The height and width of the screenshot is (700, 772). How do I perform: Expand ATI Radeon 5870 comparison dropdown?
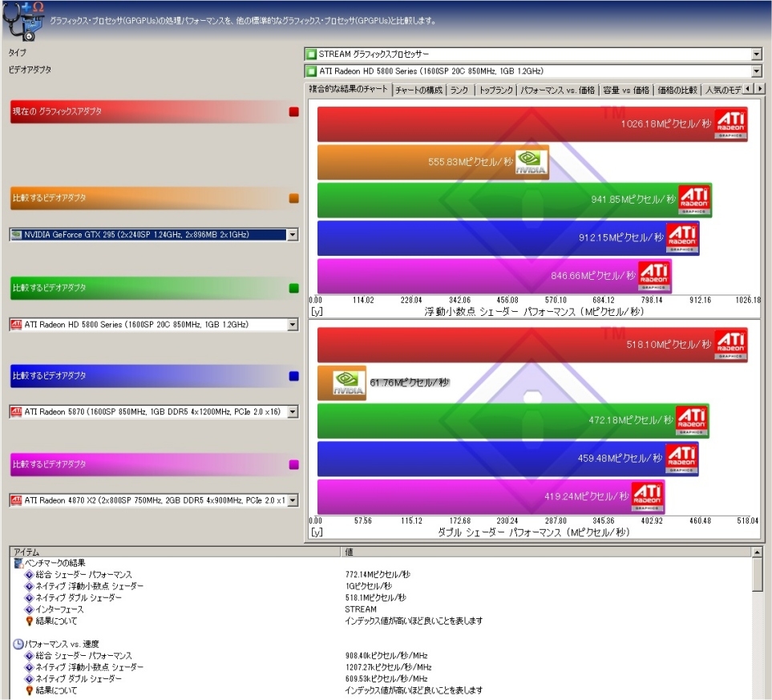(293, 412)
